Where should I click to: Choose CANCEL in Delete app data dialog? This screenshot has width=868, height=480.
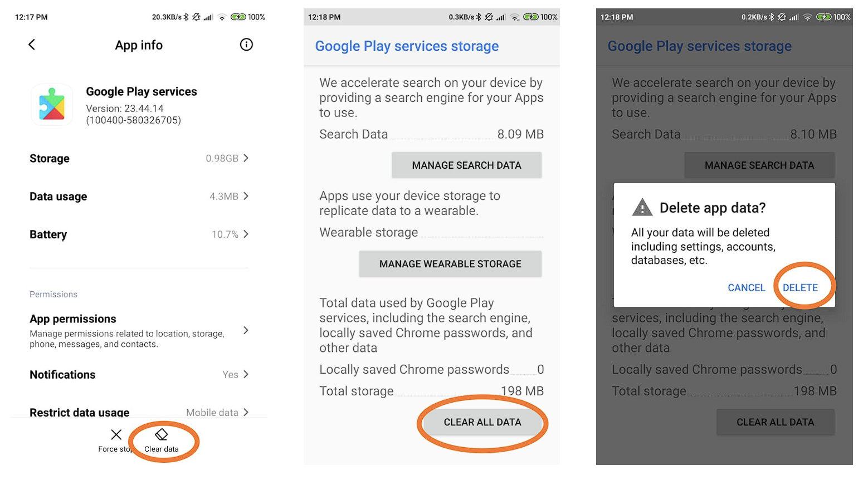747,288
